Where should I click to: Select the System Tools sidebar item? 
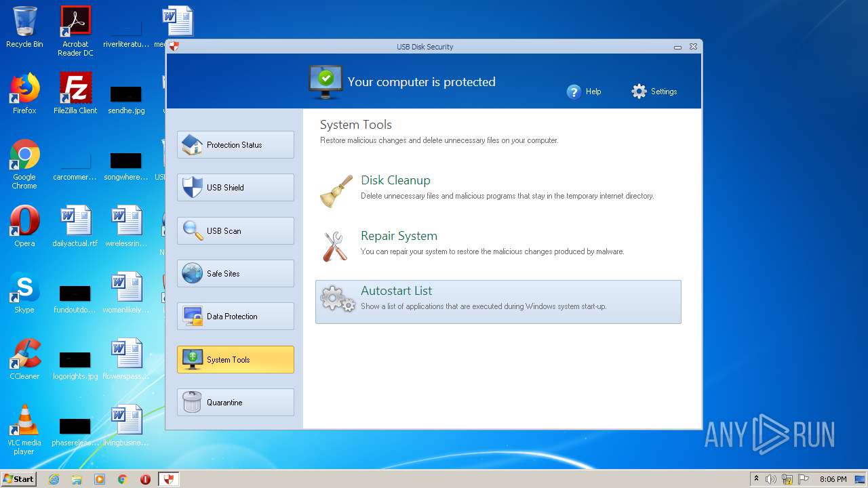235,359
